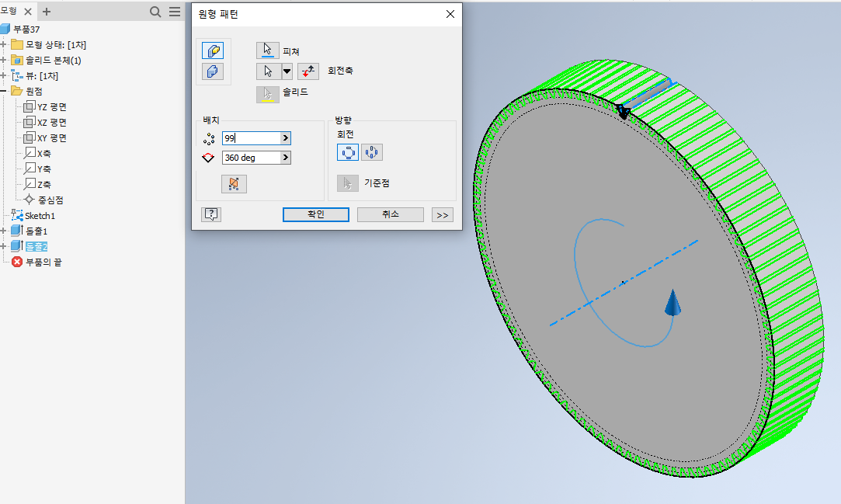Open the 360 deg angle flyout arrow
841x504 pixels.
click(286, 158)
